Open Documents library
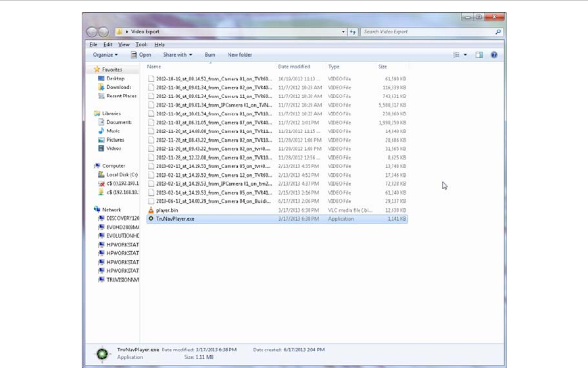This screenshot has width=588, height=368. pyautogui.click(x=119, y=122)
